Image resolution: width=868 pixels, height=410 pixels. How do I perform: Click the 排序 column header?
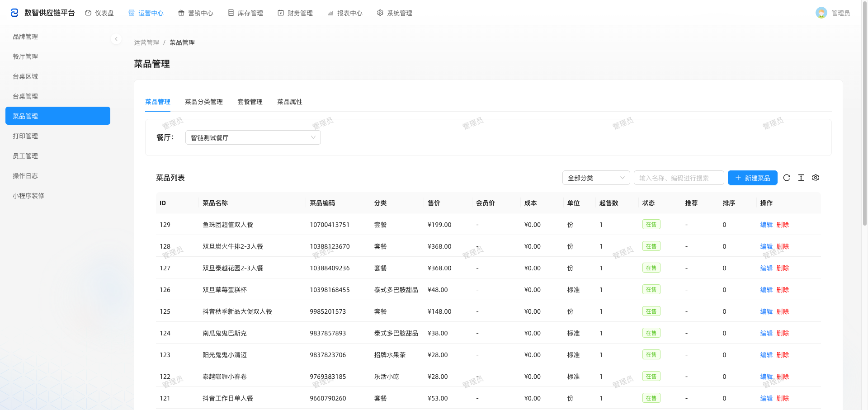pyautogui.click(x=729, y=203)
